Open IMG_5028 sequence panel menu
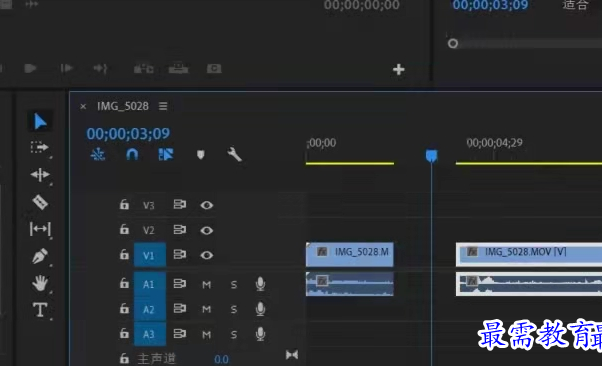 [x=163, y=106]
